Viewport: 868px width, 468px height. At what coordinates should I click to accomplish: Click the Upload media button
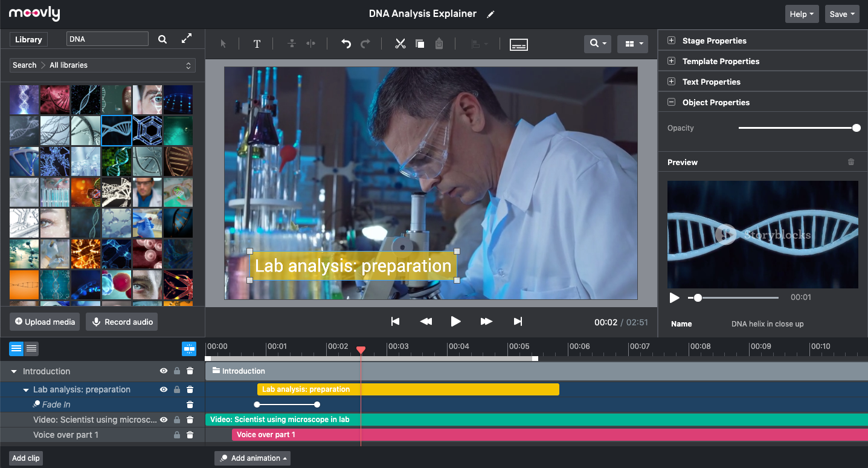[x=45, y=322]
